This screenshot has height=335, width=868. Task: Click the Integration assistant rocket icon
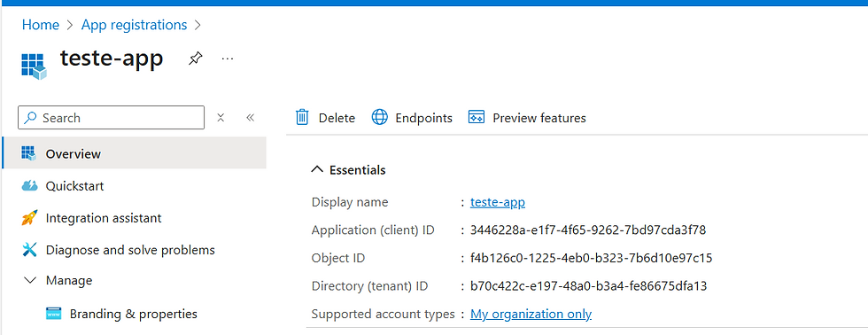coord(28,218)
